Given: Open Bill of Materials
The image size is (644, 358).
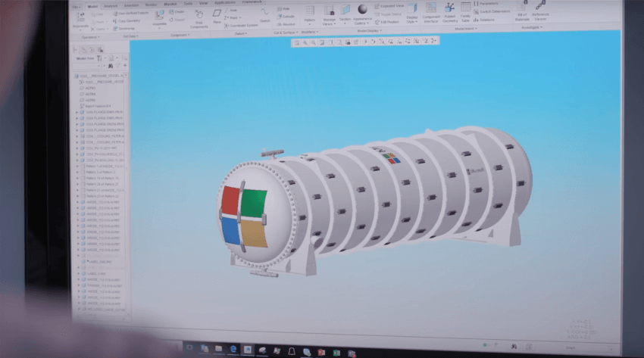Looking at the screenshot, I should (522, 11).
